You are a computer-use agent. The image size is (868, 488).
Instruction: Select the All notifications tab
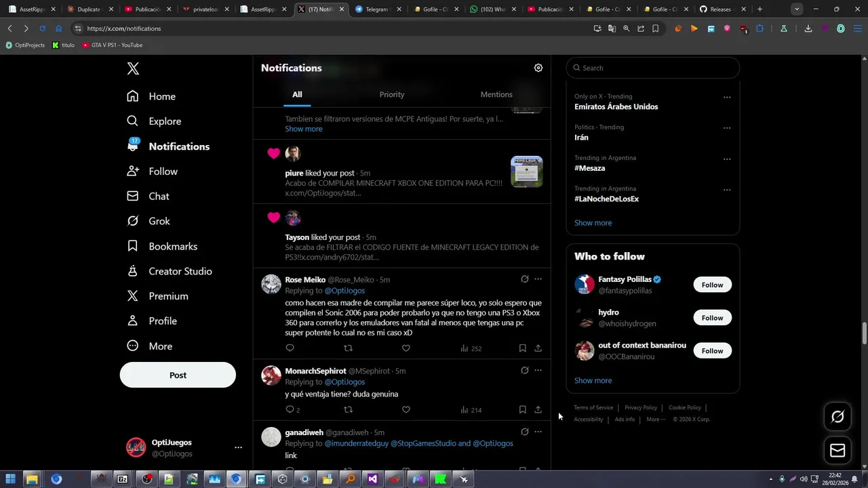coord(297,94)
